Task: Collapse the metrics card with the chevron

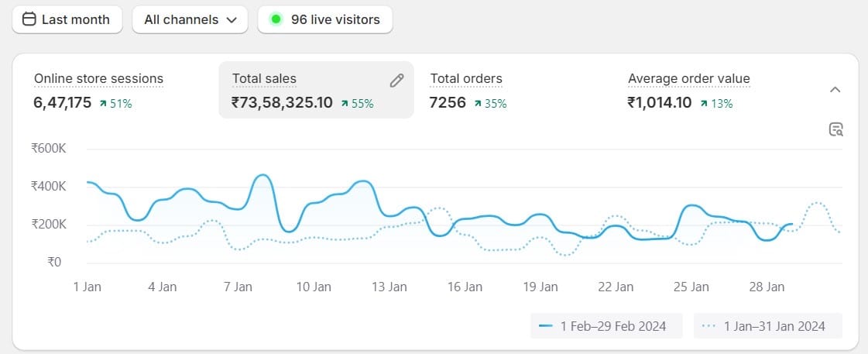Action: (835, 90)
